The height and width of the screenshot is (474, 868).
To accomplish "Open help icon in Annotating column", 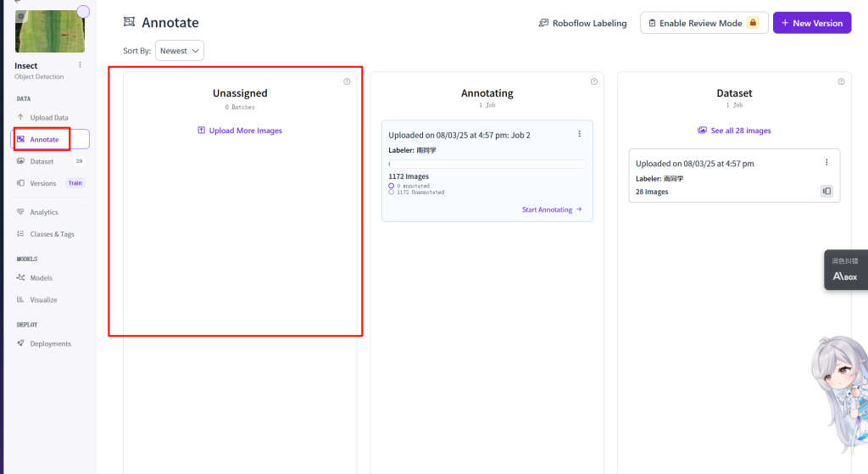I will [593, 81].
